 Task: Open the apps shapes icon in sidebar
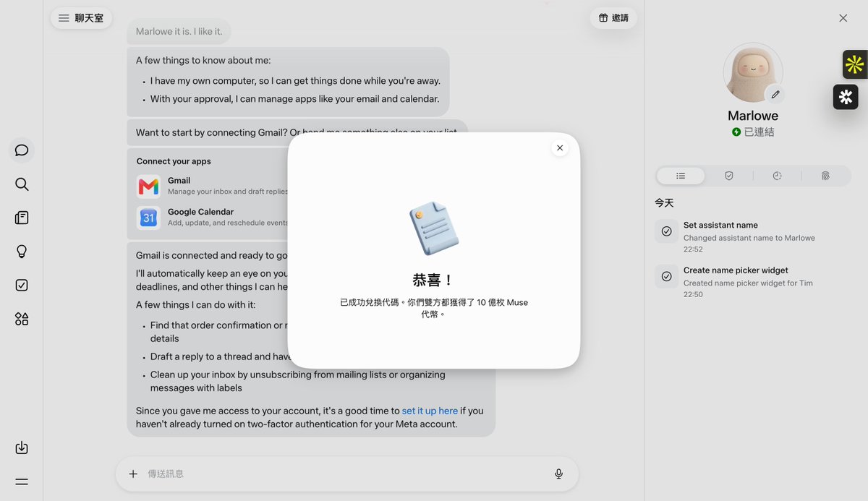[22, 319]
